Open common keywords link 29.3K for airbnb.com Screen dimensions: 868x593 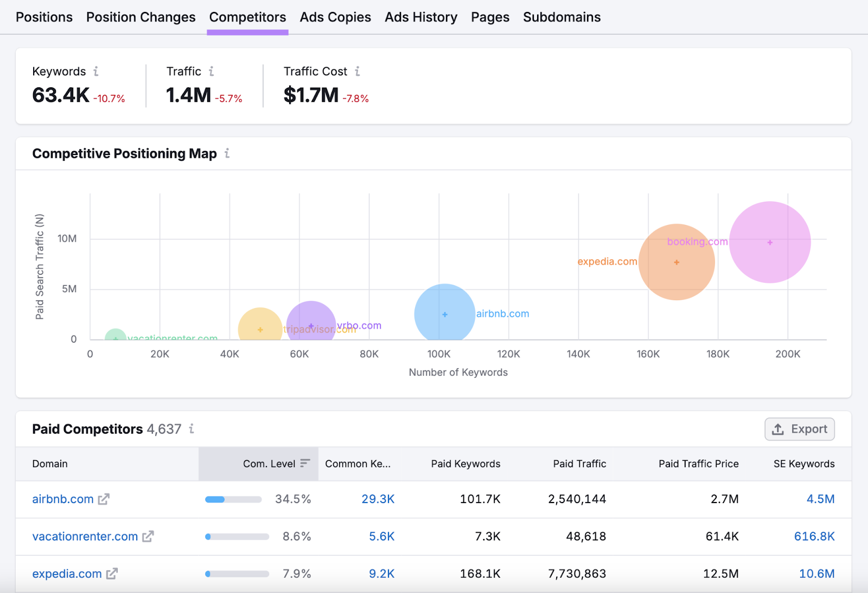[378, 499]
